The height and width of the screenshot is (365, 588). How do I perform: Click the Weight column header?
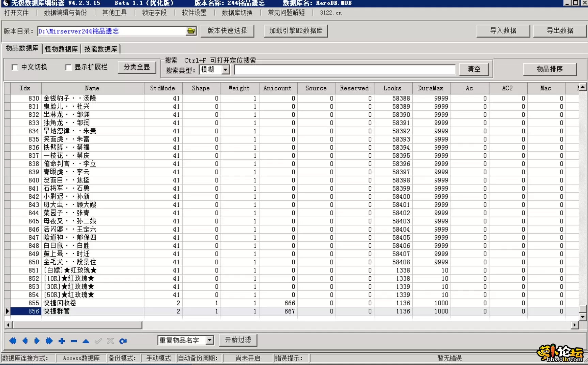[239, 88]
